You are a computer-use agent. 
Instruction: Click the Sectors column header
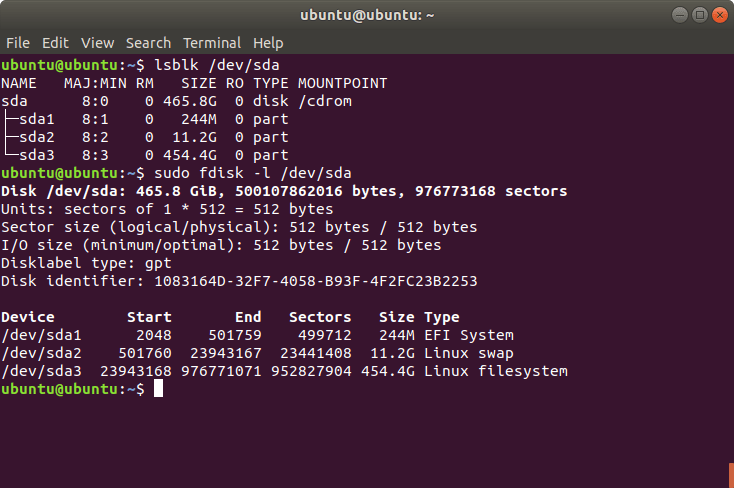pos(320,317)
